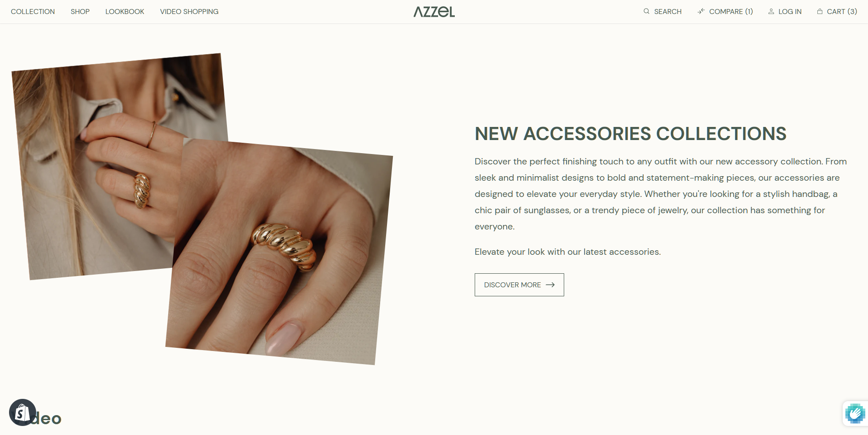Click the search magnifier icon
Image resolution: width=868 pixels, height=435 pixels.
646,11
